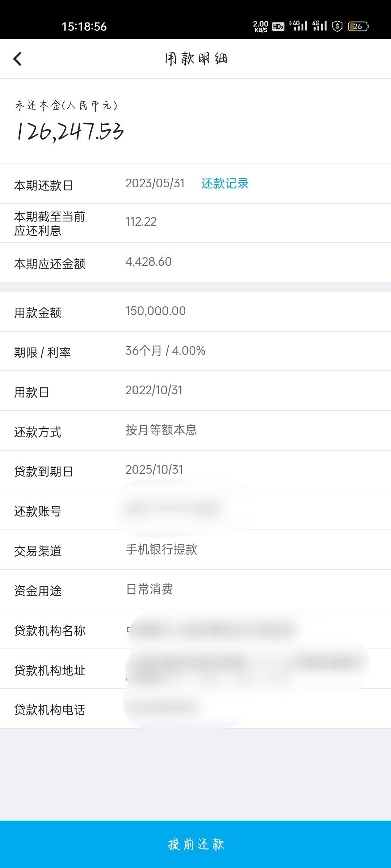Tap the 交易渠道 手机银行提款 row
The image size is (391, 868).
[195, 550]
